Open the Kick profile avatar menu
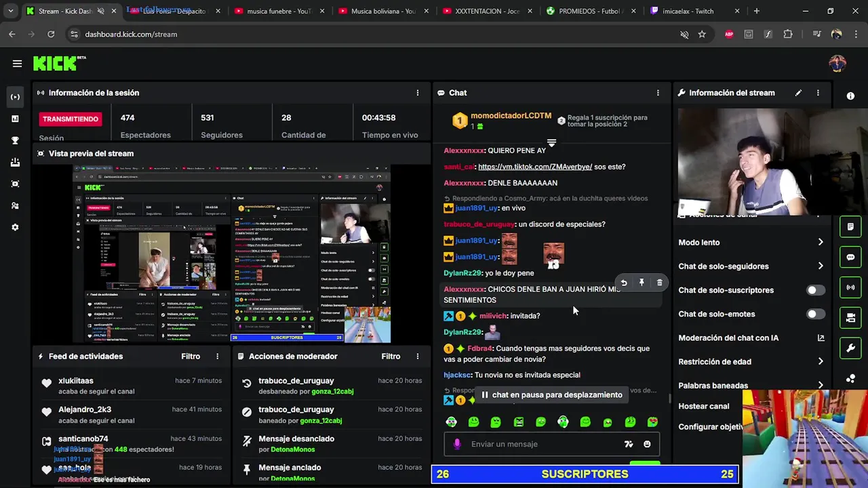The image size is (868, 488). (x=837, y=64)
